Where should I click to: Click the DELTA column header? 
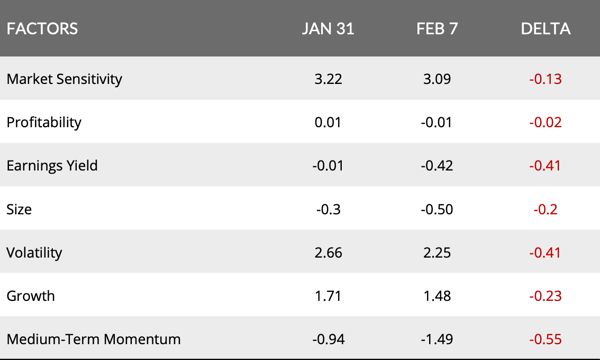tap(546, 29)
